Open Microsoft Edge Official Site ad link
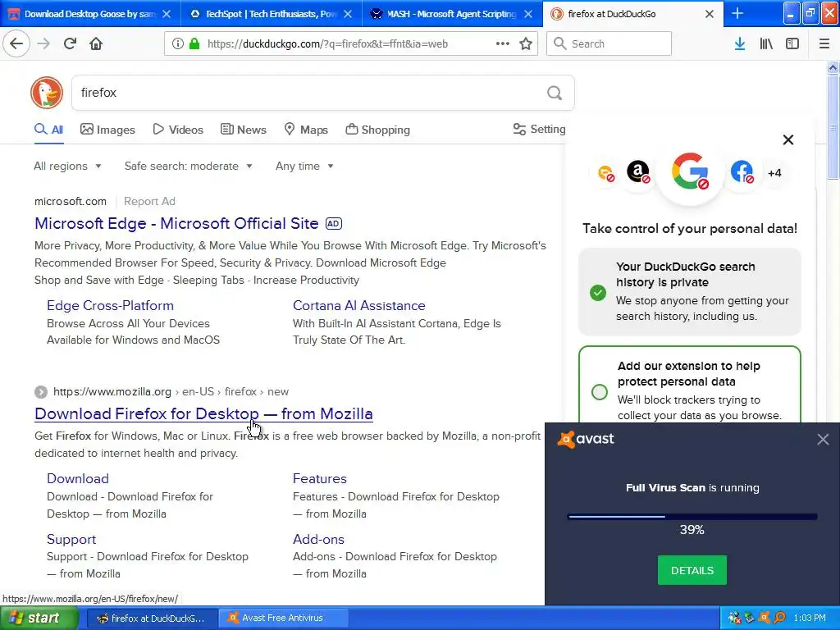Viewport: 840px width, 630px height. click(x=176, y=223)
